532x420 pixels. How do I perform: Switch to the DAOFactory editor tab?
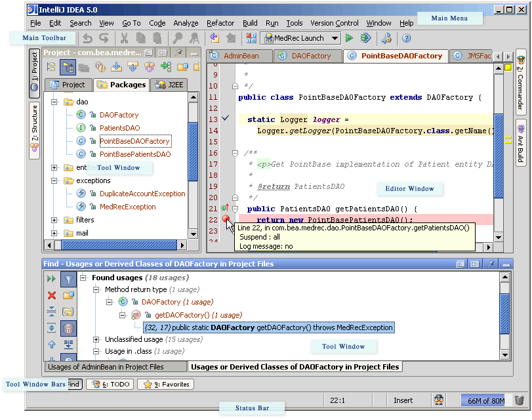tap(307, 56)
